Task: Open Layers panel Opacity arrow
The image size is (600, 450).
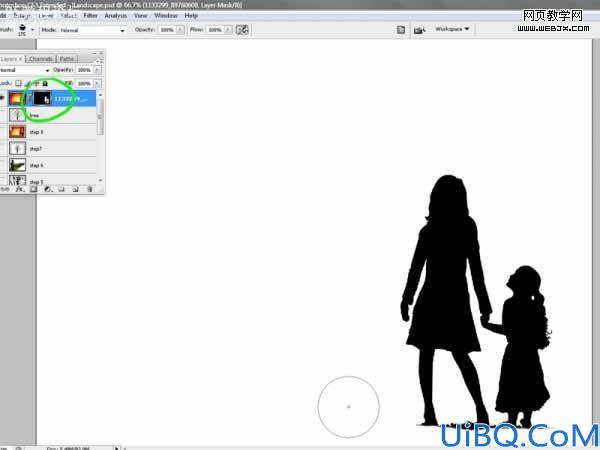Action: pyautogui.click(x=97, y=70)
